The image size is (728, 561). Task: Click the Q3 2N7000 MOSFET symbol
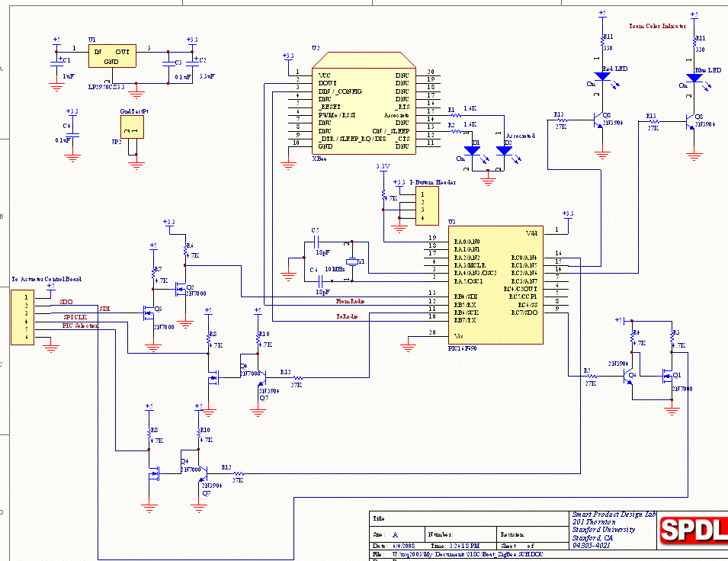146,312
